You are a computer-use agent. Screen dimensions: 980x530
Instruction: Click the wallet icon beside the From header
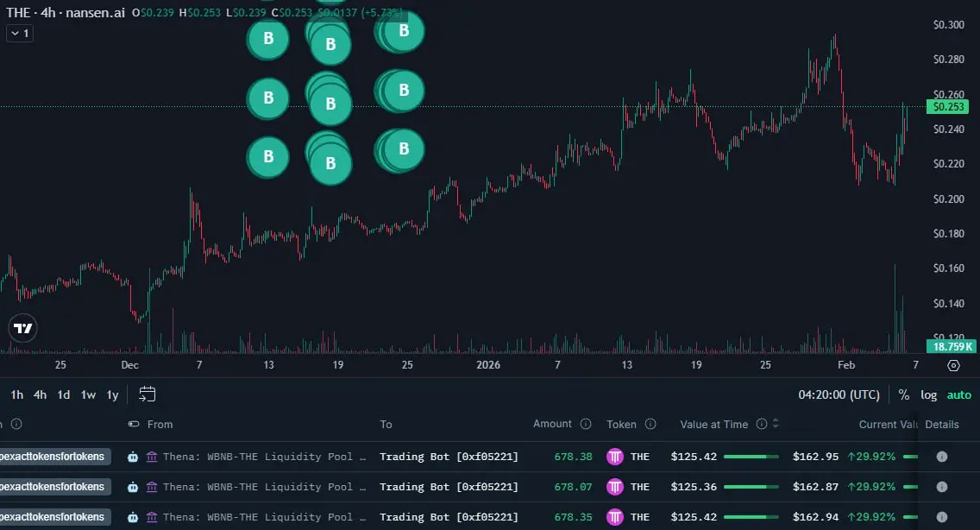coord(134,424)
